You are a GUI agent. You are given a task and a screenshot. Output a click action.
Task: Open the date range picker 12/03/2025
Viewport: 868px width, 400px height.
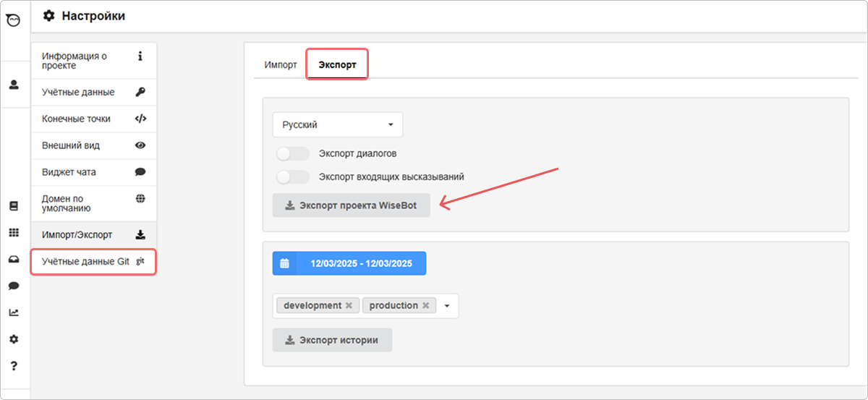349,263
